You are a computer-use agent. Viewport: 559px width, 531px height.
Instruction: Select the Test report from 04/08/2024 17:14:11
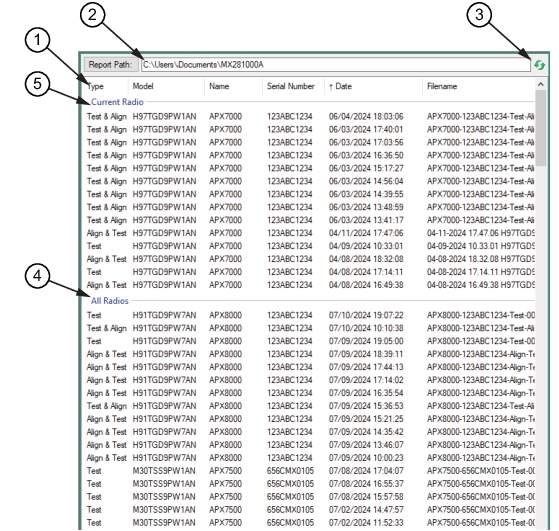click(x=310, y=272)
